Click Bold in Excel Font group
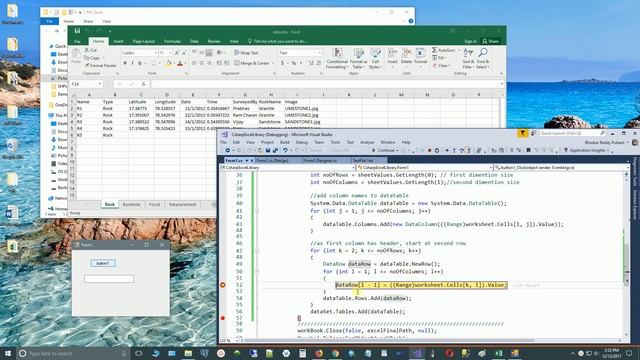 pos(125,63)
